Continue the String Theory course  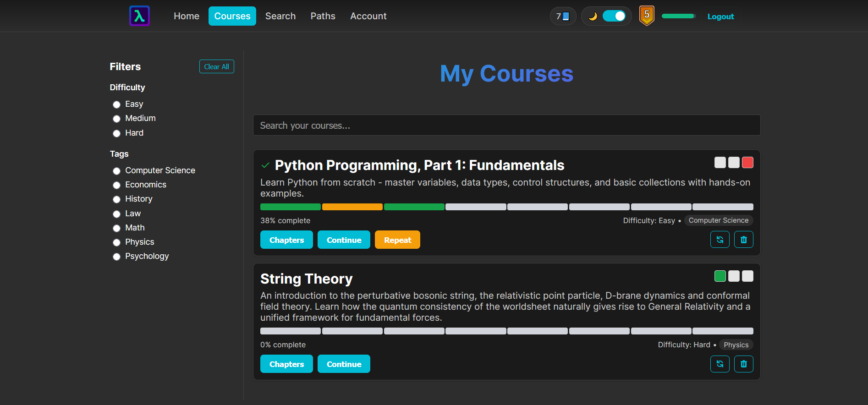(x=344, y=364)
